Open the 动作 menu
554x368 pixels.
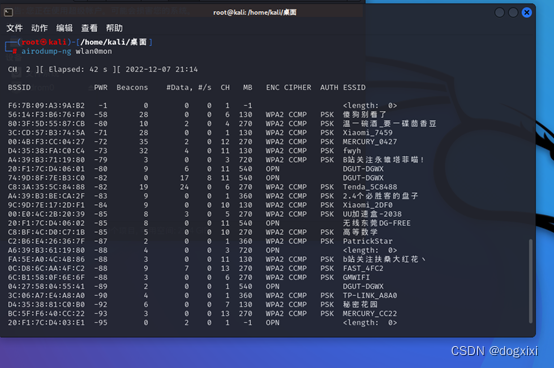39,28
